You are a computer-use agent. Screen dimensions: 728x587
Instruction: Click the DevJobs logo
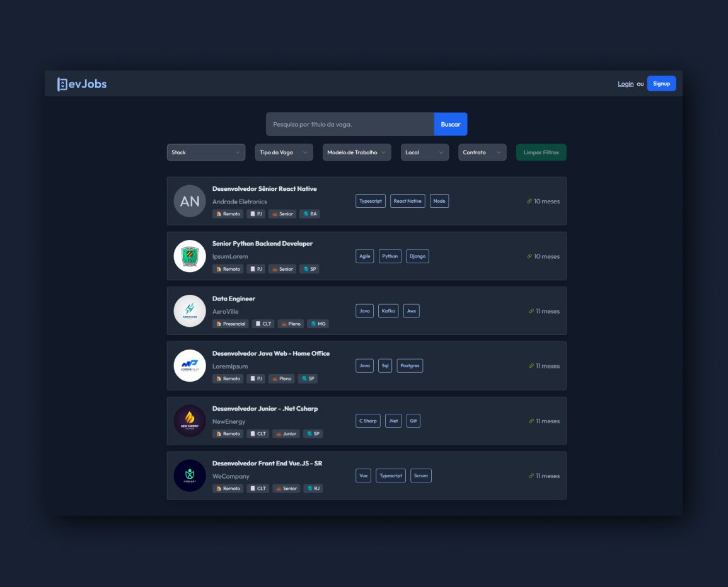pyautogui.click(x=82, y=84)
